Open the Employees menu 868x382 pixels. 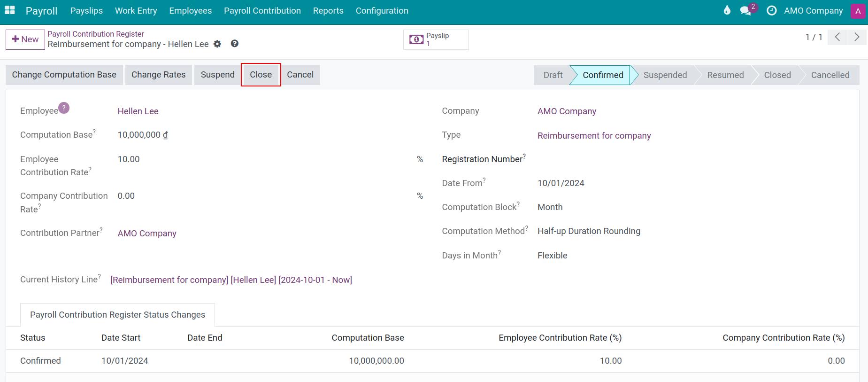pyautogui.click(x=191, y=11)
